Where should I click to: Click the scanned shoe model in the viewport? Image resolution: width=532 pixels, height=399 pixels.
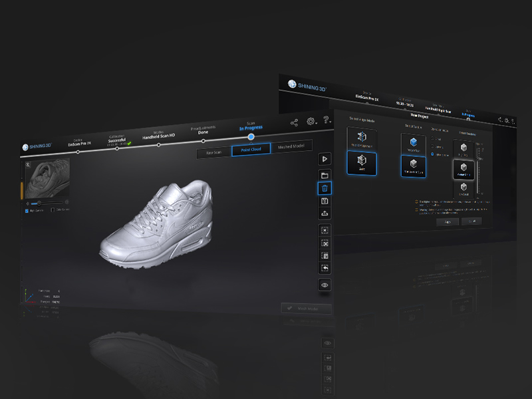click(x=156, y=225)
